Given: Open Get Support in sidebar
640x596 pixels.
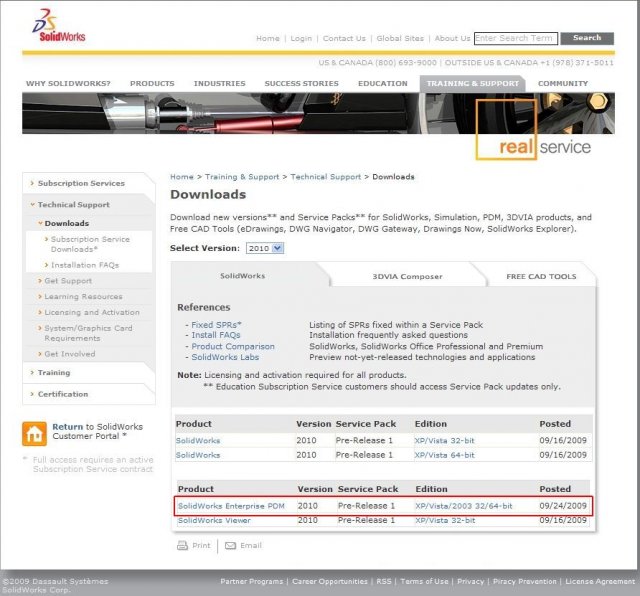Looking at the screenshot, I should (x=68, y=281).
